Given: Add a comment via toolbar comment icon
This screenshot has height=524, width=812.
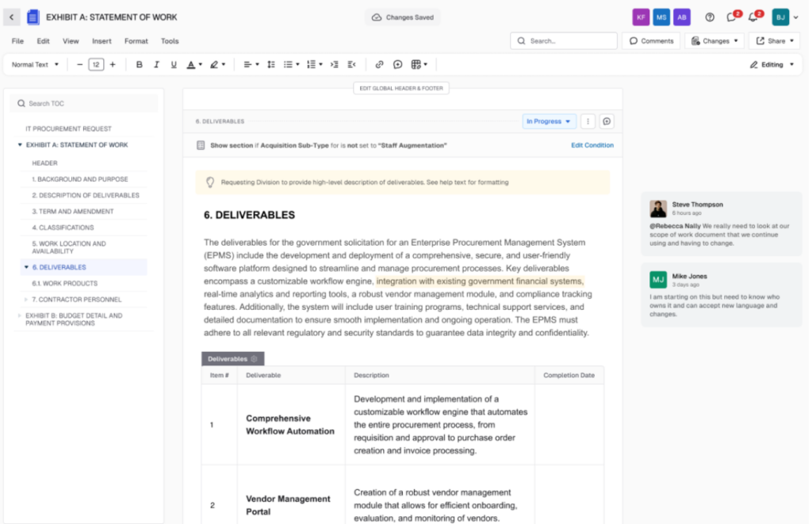Looking at the screenshot, I should [x=397, y=64].
